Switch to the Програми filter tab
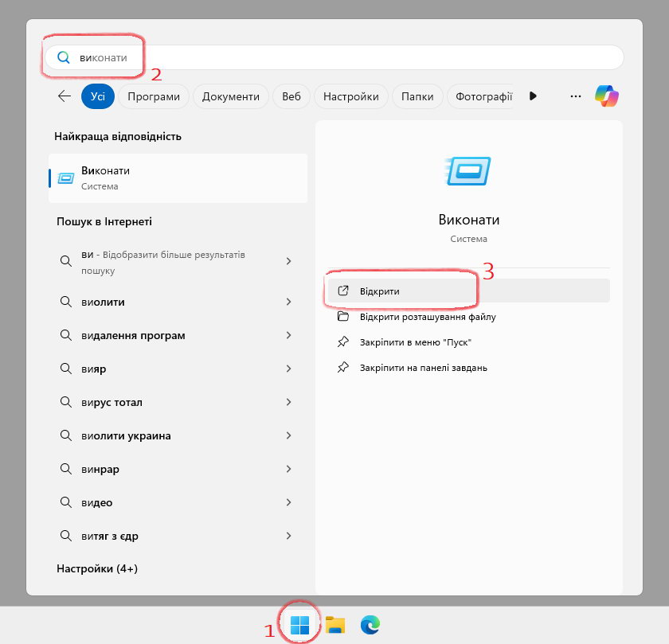This screenshot has height=644, width=669. click(154, 96)
